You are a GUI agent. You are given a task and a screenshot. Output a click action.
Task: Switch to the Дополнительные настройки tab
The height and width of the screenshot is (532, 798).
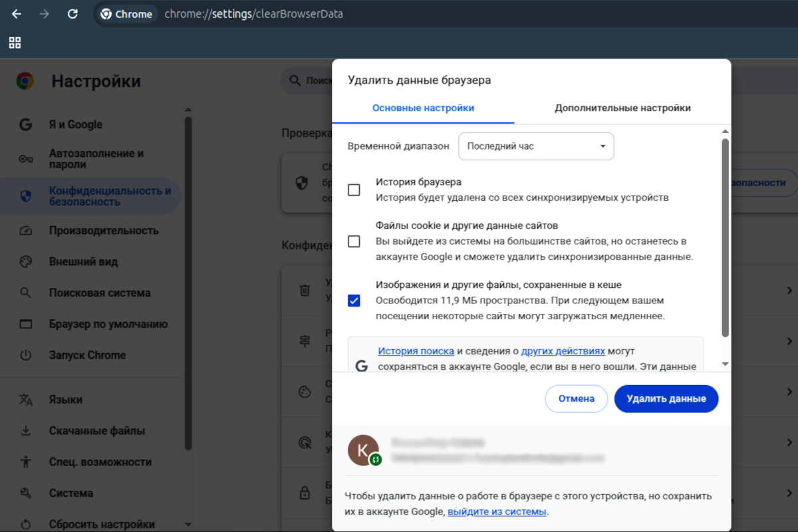point(622,107)
